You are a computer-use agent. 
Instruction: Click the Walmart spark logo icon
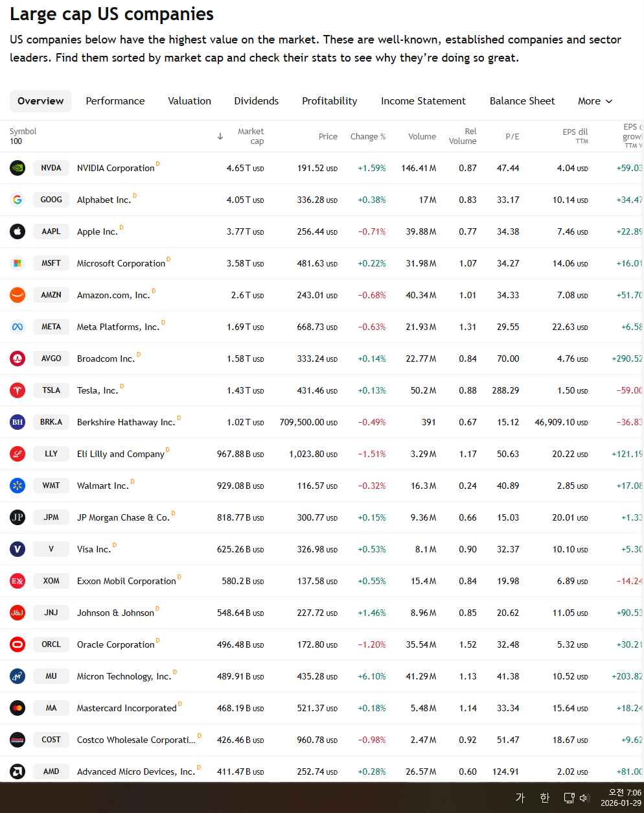click(x=17, y=486)
